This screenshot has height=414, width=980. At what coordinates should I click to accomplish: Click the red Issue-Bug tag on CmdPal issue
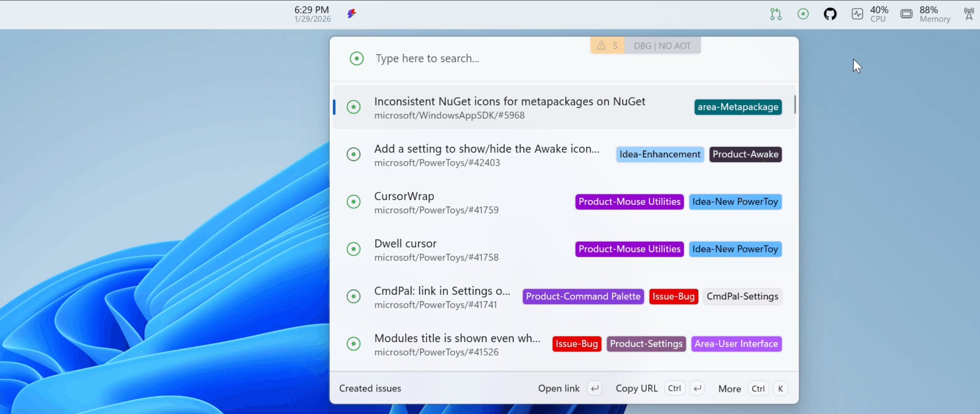pos(673,297)
